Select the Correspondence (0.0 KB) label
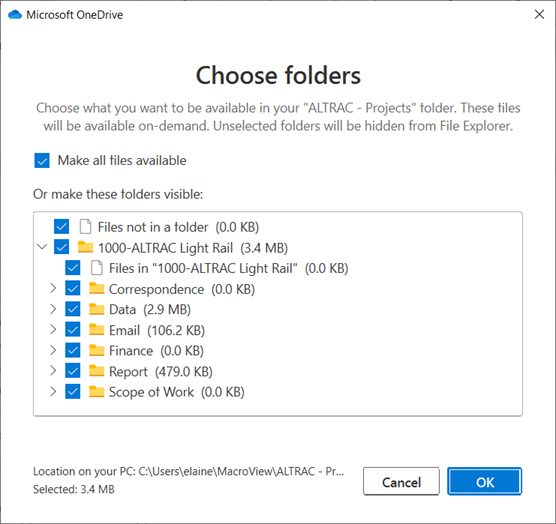Screen dimensions: 556x524 [182, 289]
